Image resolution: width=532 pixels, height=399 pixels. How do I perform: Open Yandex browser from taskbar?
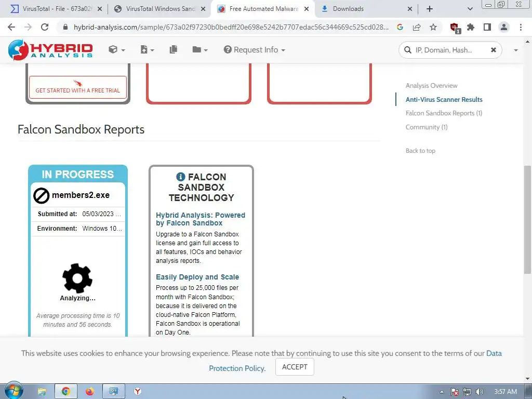pyautogui.click(x=138, y=392)
